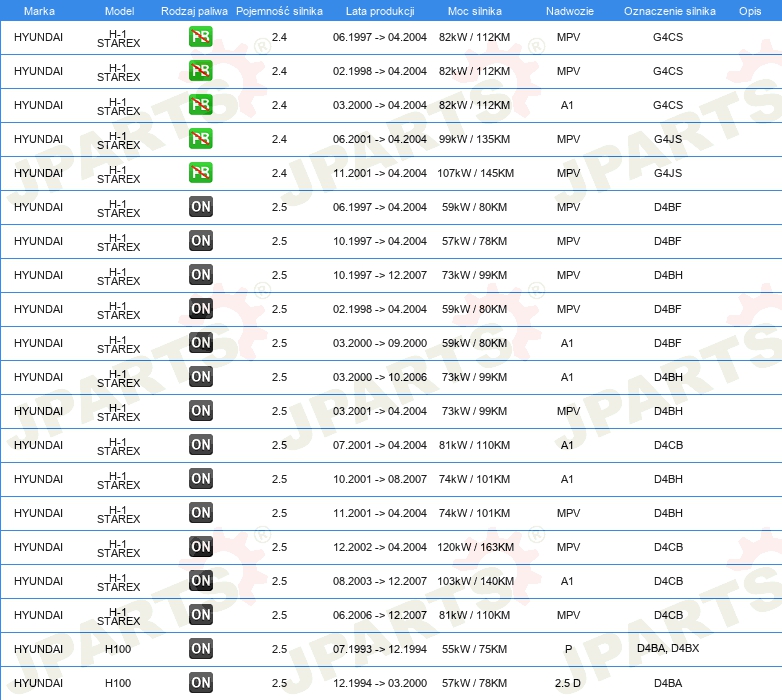Screen dimensions: 782x700
Task: Click the date cell 06.2006 -> 12.2007
Action: [x=380, y=615]
